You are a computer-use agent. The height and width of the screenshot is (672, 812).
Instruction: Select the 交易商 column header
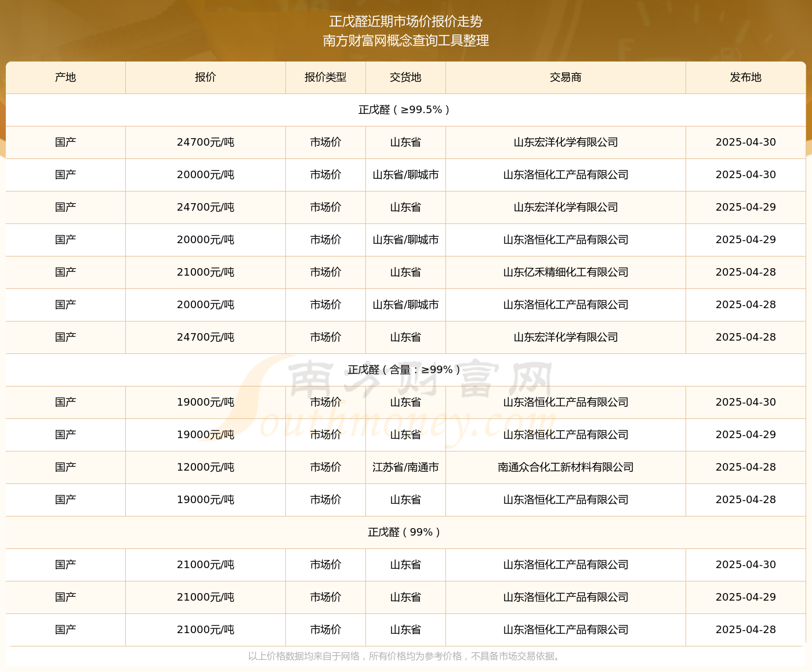[565, 78]
